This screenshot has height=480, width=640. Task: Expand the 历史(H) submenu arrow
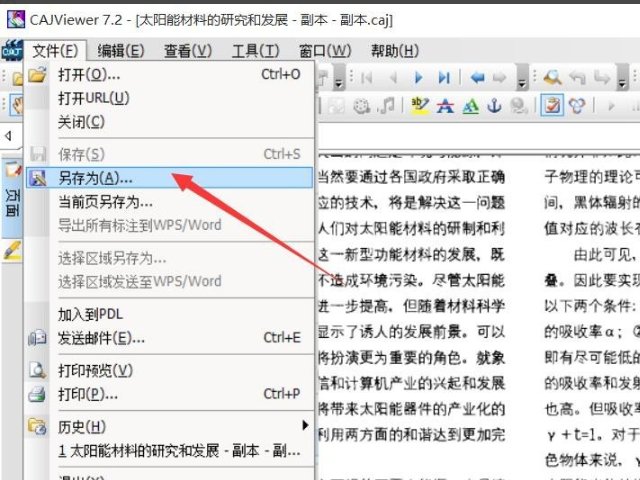pyautogui.click(x=305, y=425)
